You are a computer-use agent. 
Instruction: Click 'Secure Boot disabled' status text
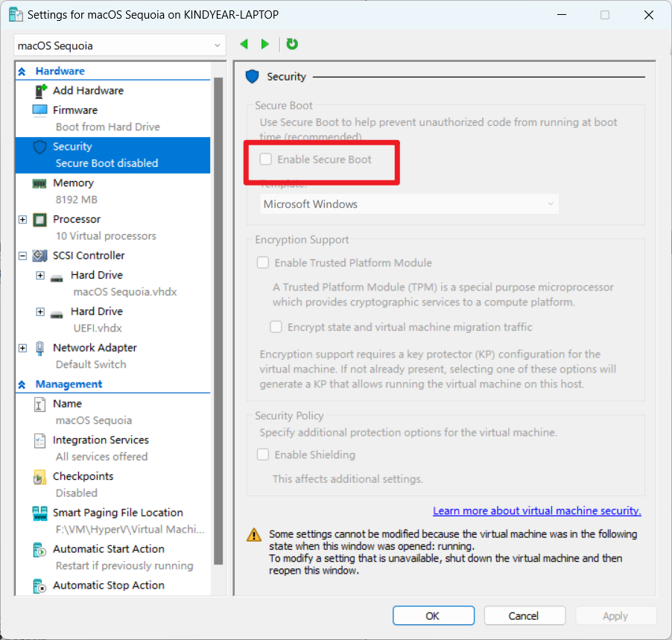pyautogui.click(x=107, y=163)
